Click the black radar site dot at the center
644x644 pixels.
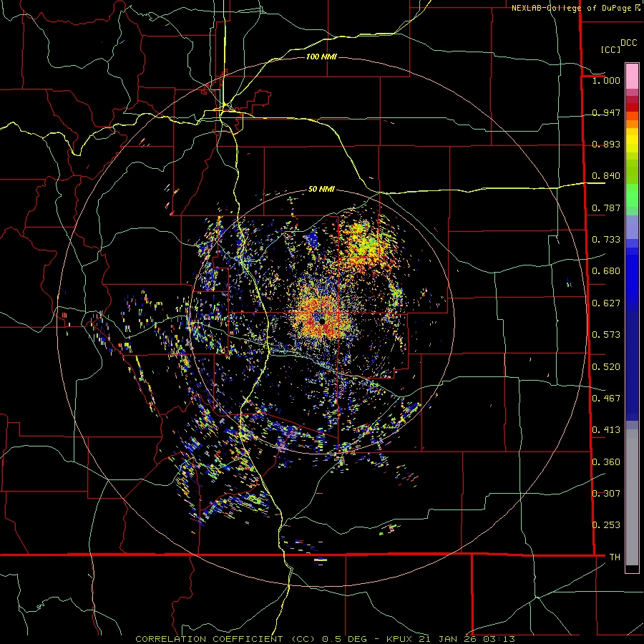[x=323, y=321]
